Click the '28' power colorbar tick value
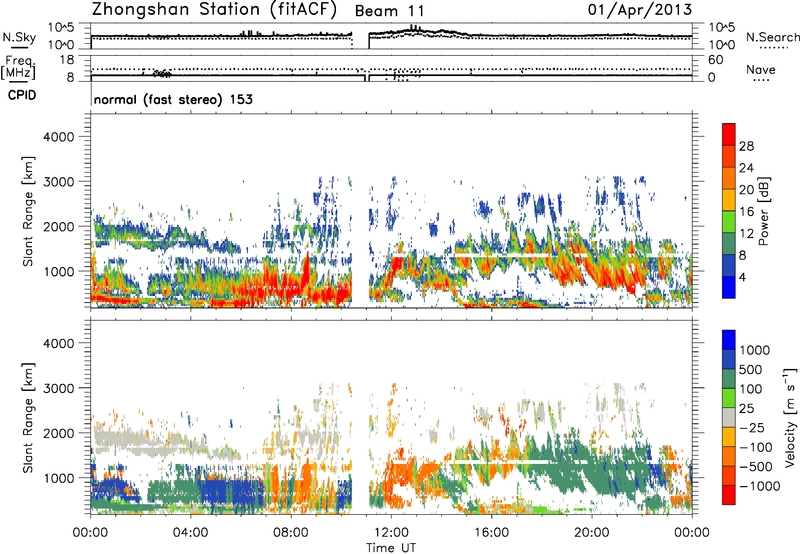This screenshot has height=554, width=800. (746, 146)
